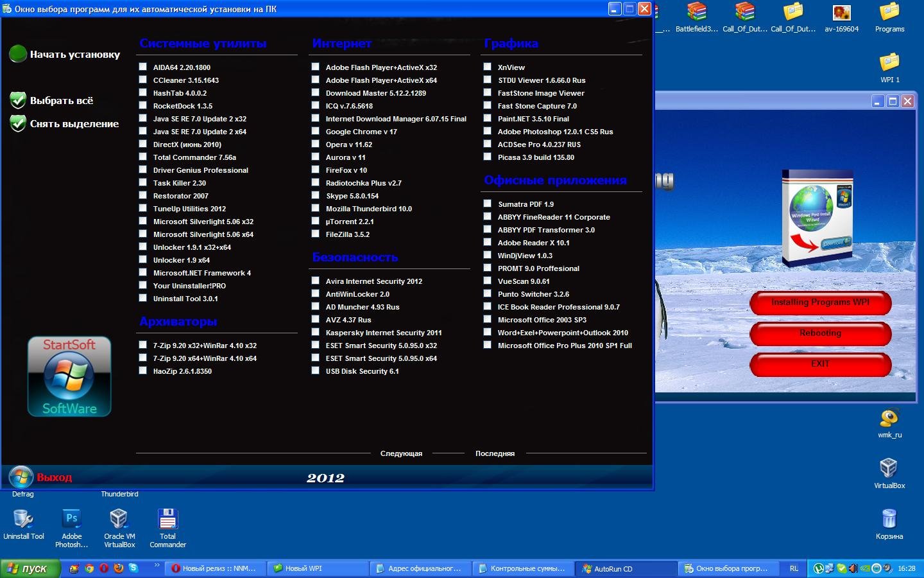
Task: Click the Firefox quick launch icon in taskbar
Action: (x=119, y=568)
